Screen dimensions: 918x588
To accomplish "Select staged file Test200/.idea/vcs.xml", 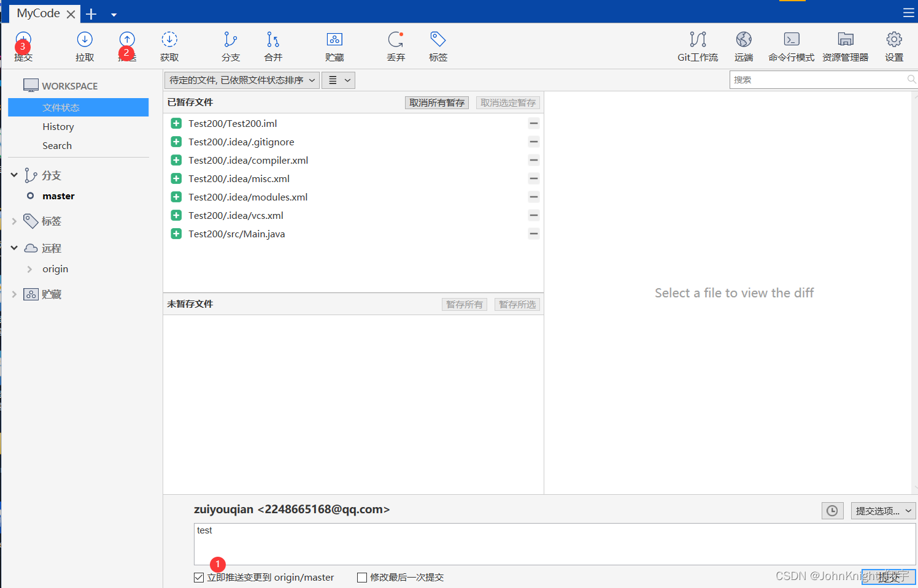I will click(x=236, y=215).
